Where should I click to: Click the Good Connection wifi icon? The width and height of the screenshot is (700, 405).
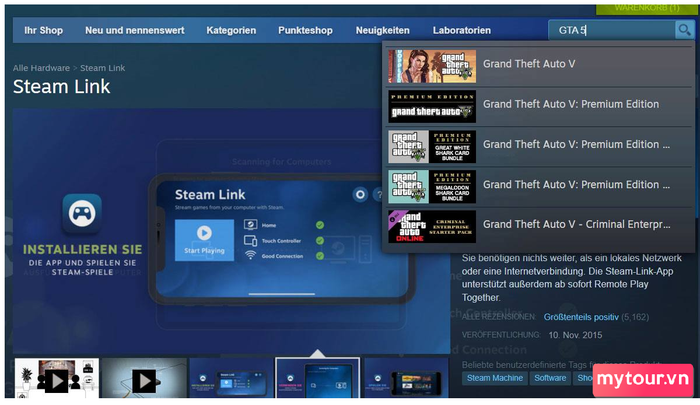(x=250, y=255)
